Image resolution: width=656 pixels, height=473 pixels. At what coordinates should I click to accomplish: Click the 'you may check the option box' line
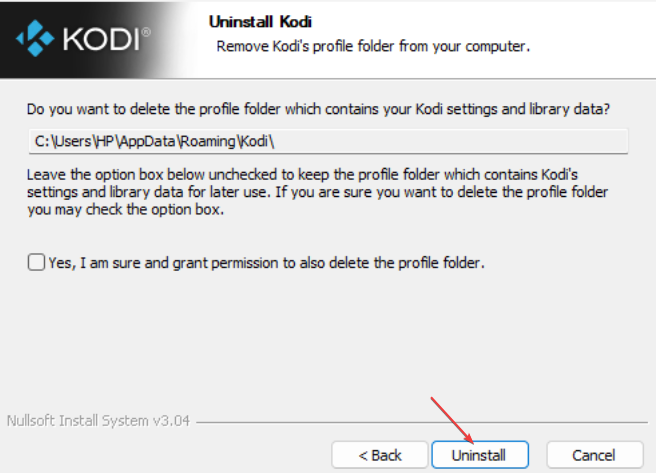click(x=126, y=210)
